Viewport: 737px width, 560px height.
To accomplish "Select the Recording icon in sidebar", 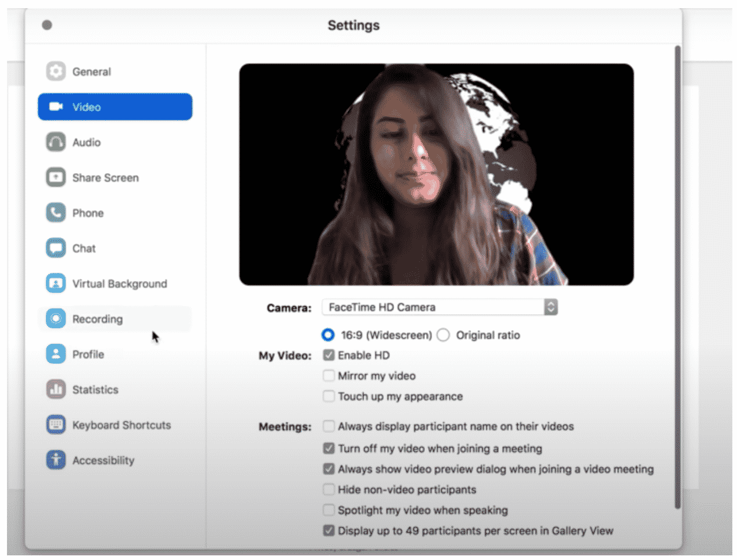I will (56, 319).
